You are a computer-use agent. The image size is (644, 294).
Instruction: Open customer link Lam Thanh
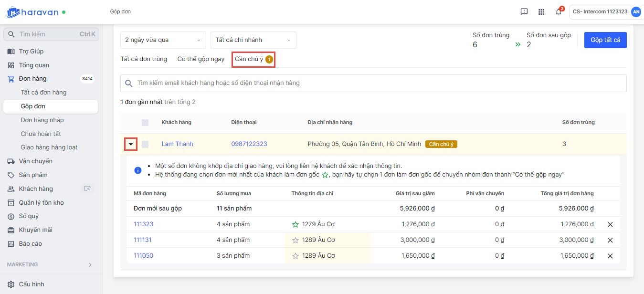click(177, 144)
